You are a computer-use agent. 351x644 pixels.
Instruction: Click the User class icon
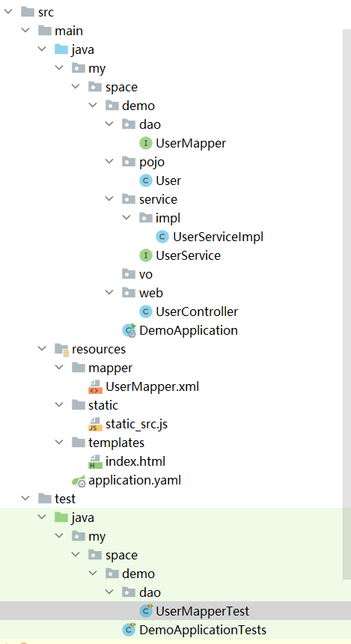(146, 180)
